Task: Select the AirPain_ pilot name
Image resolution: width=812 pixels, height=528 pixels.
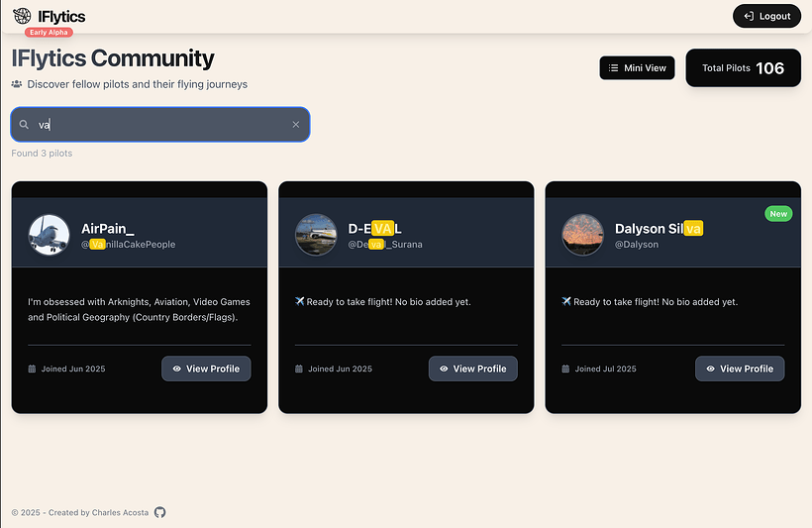Action: (x=108, y=229)
